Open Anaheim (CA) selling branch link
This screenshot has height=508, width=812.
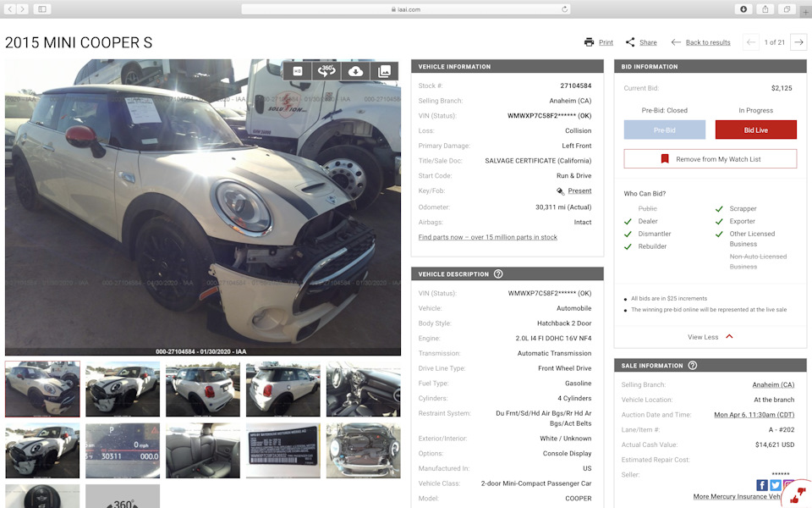[773, 384]
